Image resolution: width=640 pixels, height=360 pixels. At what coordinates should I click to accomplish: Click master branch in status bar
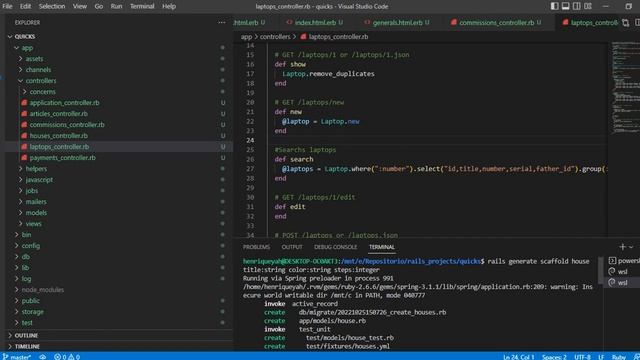[x=17, y=357]
